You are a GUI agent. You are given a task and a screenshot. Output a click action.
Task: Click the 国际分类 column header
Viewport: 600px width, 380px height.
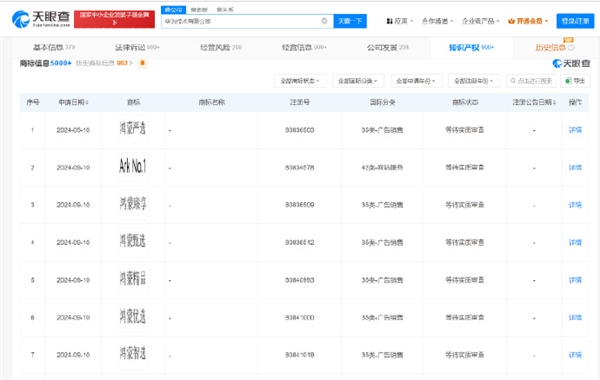point(382,102)
